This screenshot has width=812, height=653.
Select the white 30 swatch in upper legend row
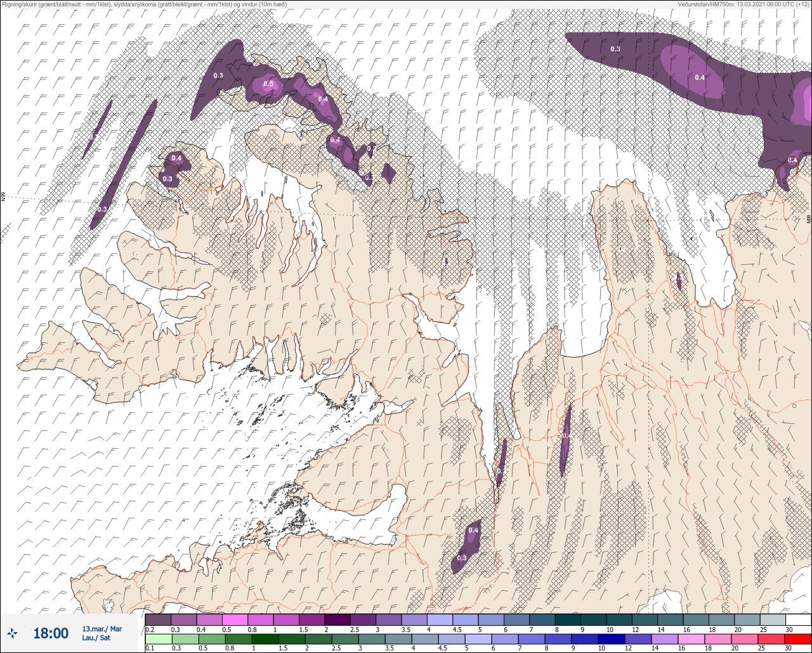point(798,619)
